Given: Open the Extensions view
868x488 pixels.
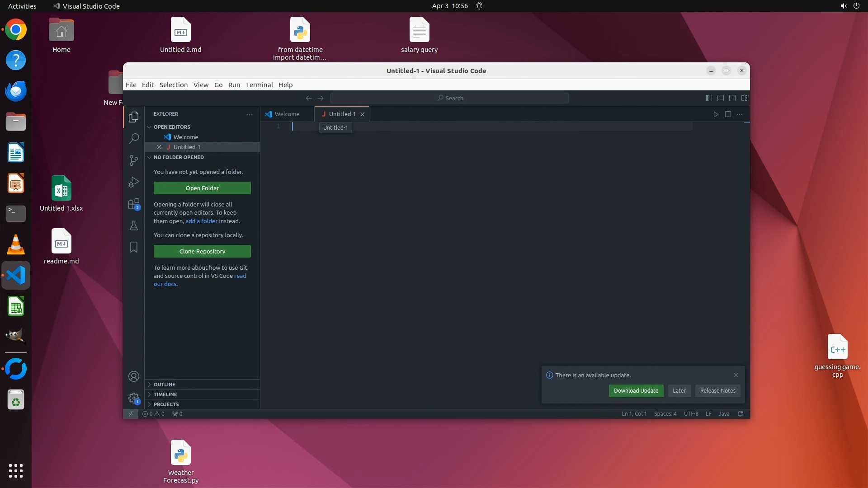Looking at the screenshot, I should click(x=133, y=204).
